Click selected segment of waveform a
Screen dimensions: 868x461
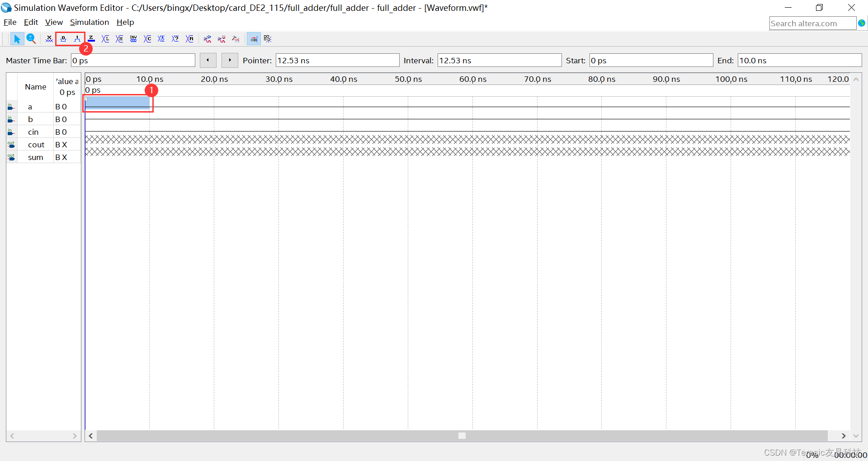[x=117, y=102]
